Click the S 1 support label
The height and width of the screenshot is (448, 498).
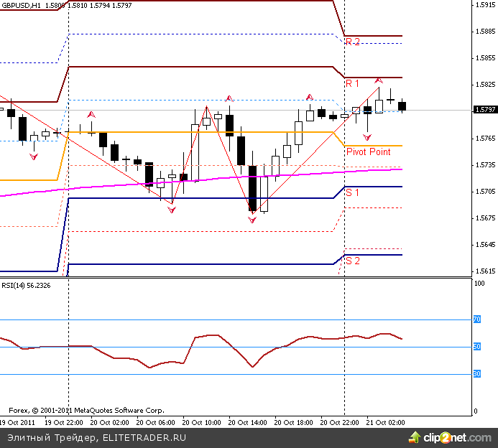coord(353,192)
